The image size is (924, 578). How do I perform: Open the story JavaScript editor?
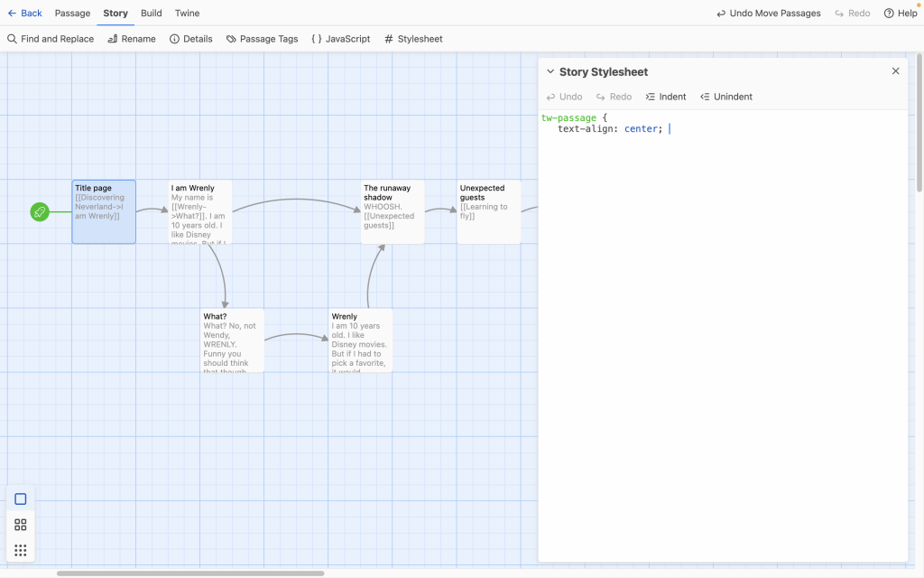(340, 39)
